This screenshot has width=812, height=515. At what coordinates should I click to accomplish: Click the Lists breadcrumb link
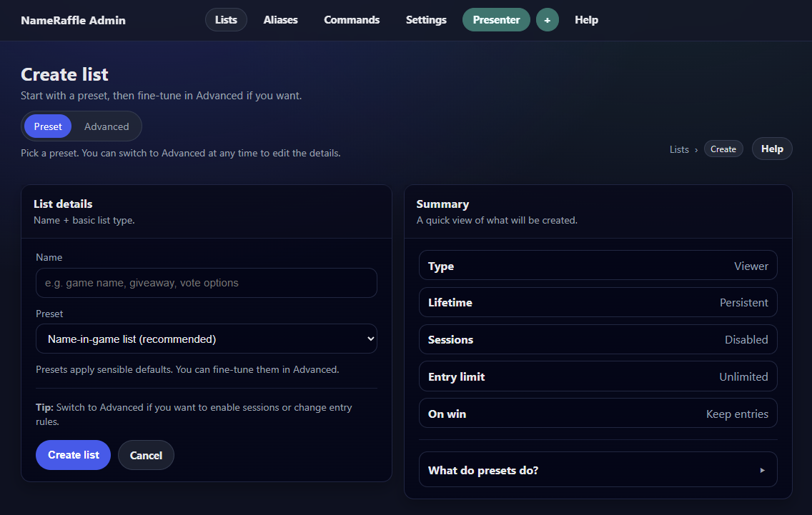(678, 149)
